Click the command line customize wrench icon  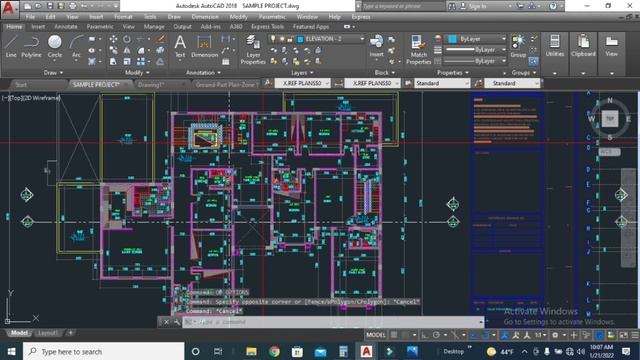tap(177, 322)
